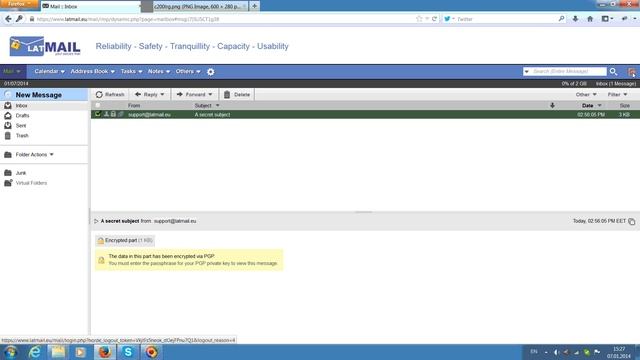Open the Chrome taskbar icon
The image size is (640, 360).
click(151, 352)
